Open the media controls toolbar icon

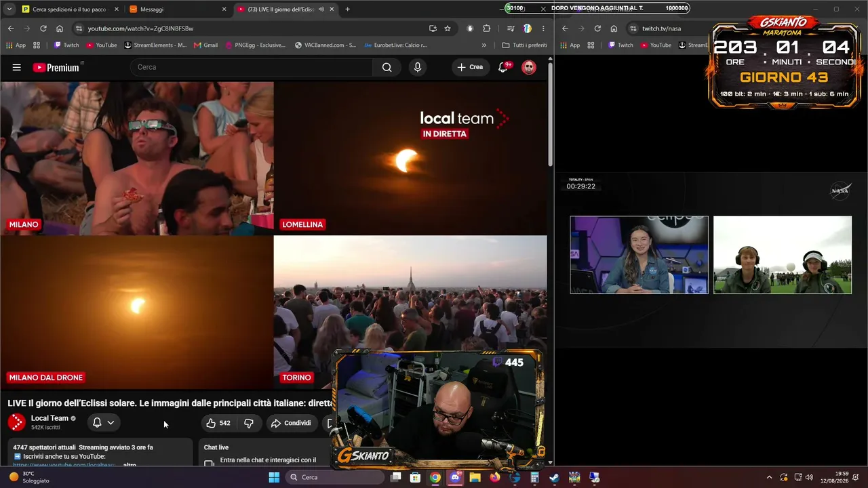(x=511, y=28)
